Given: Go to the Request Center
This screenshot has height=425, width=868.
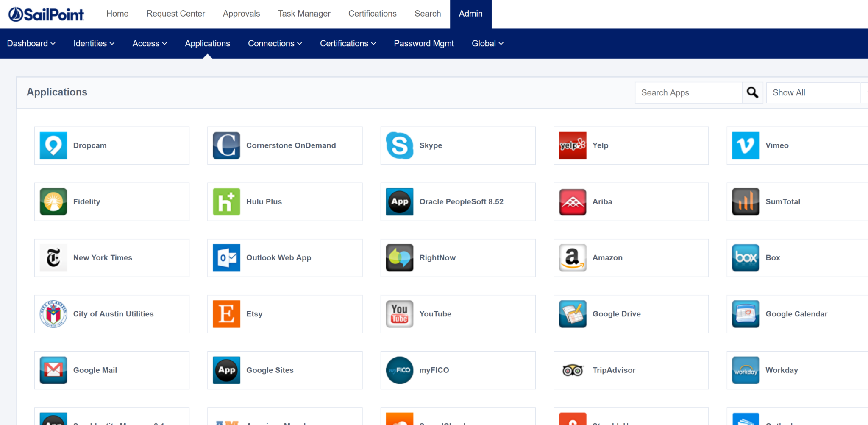Looking at the screenshot, I should [x=175, y=14].
